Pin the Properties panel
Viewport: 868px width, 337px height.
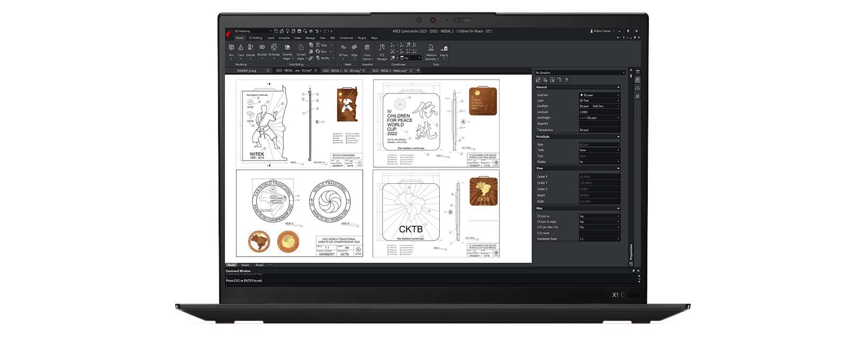coord(631,77)
